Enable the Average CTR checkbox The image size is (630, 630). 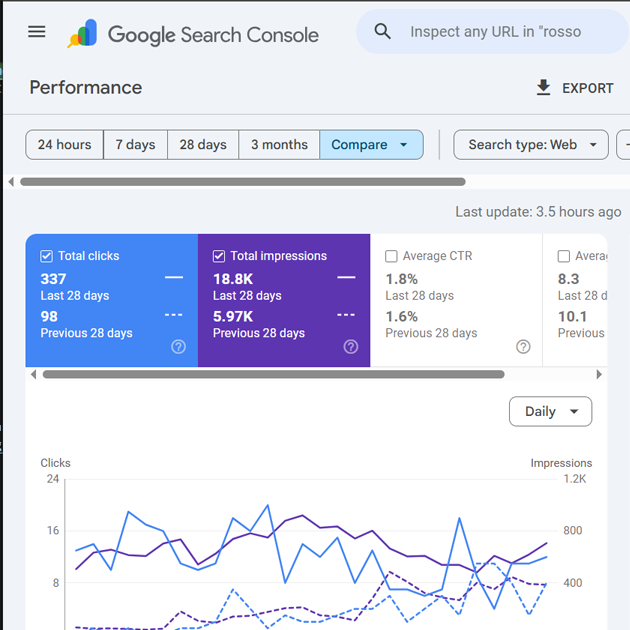[x=391, y=256]
